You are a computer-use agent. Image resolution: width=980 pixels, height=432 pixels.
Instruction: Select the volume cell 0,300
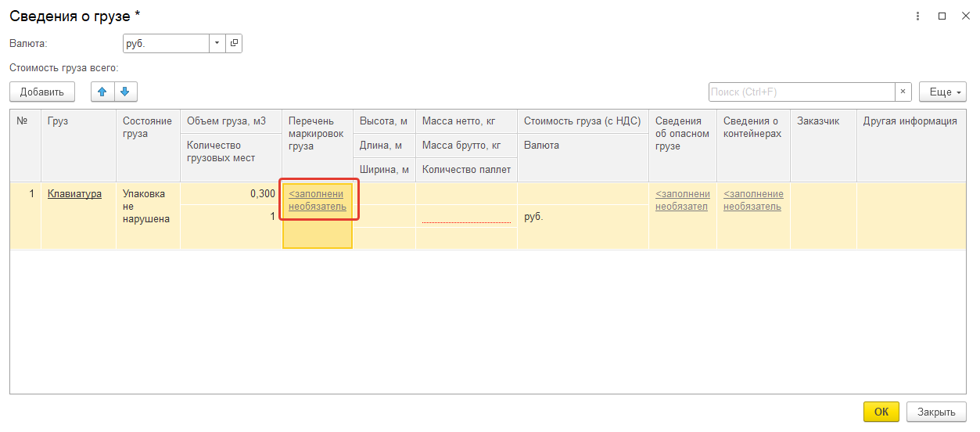pos(231,193)
